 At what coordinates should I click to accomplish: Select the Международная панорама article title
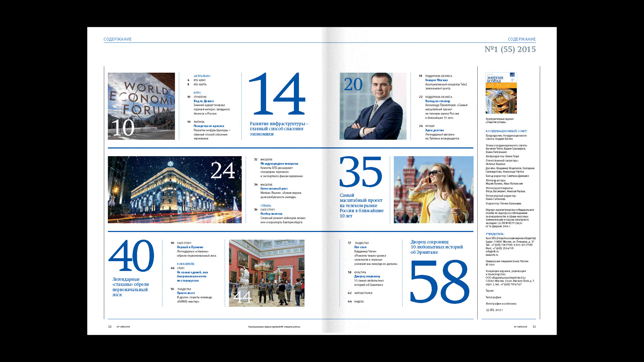(x=279, y=164)
